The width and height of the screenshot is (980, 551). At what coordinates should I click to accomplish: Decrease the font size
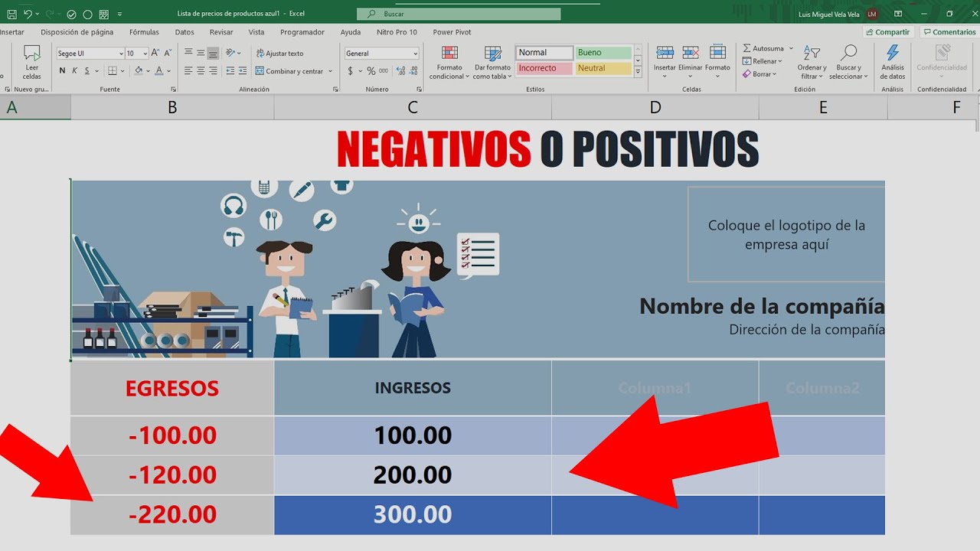point(168,53)
